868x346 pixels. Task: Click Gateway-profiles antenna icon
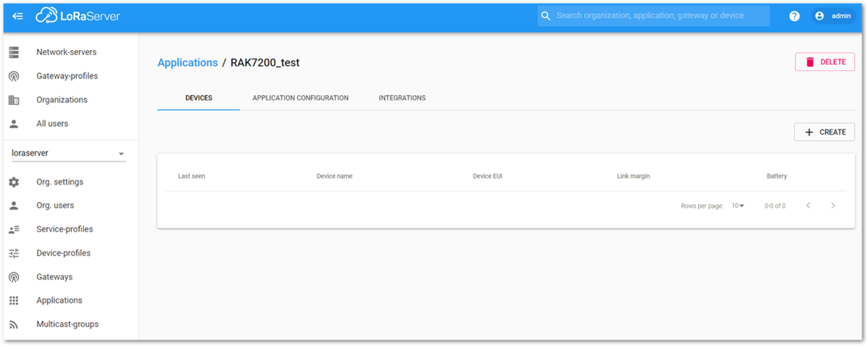(14, 76)
